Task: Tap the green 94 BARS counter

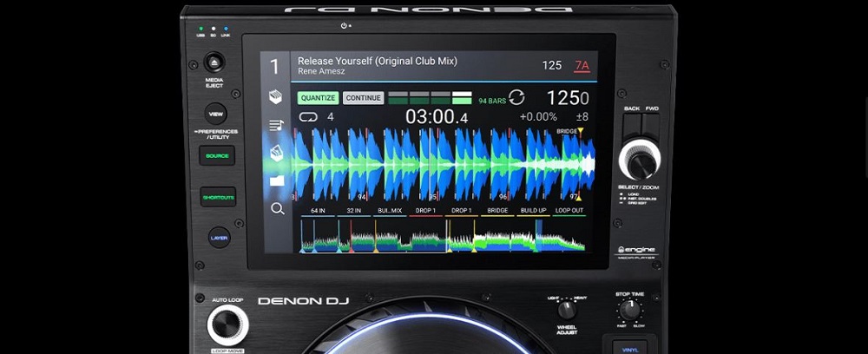Action: pos(492,102)
